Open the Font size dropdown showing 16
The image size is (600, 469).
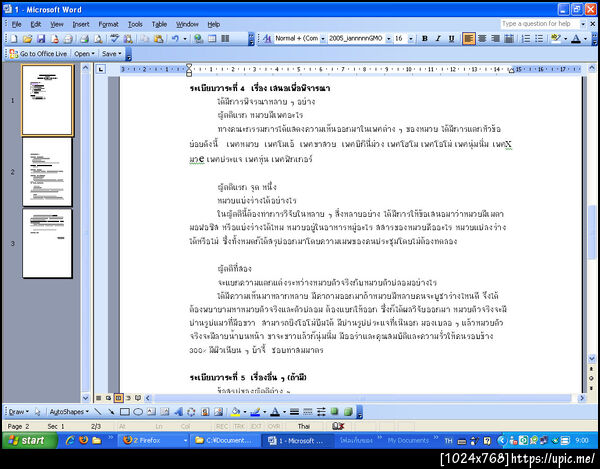tap(411, 39)
